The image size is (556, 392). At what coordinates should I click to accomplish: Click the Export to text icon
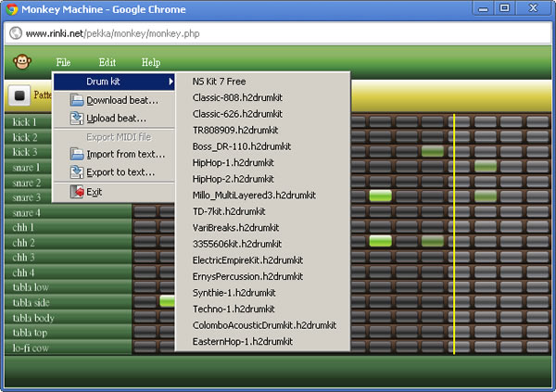[77, 172]
